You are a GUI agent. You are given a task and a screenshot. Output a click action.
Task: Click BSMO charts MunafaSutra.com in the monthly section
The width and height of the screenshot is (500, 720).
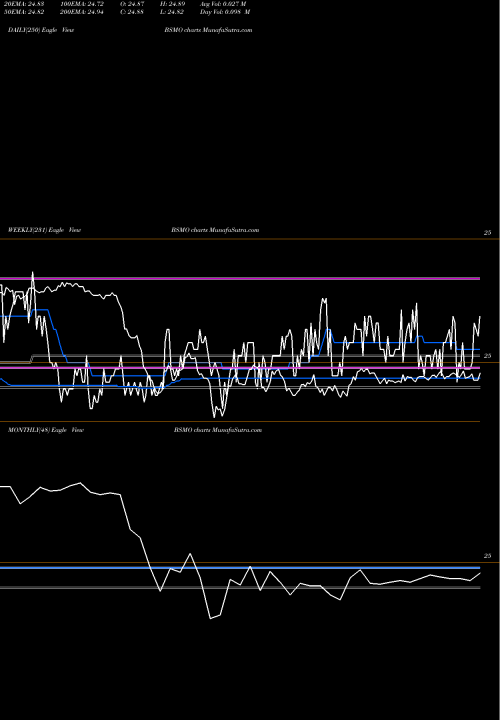pyautogui.click(x=218, y=430)
